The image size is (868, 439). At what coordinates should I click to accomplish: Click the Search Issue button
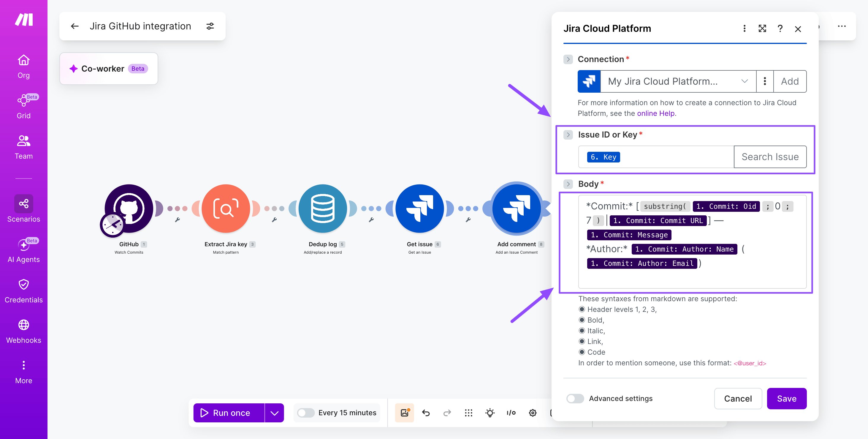pos(770,157)
